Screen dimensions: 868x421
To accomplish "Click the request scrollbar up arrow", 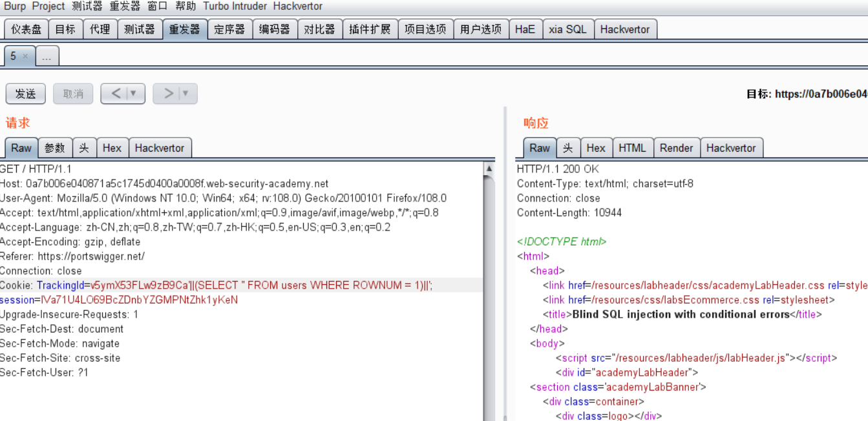I will pyautogui.click(x=489, y=169).
